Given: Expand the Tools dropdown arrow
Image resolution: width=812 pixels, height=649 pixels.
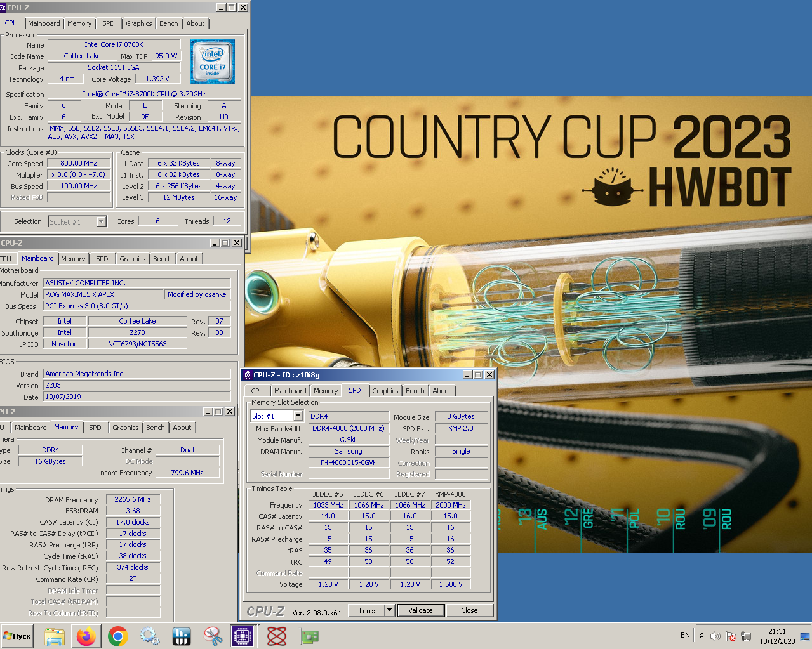Looking at the screenshot, I should (389, 610).
